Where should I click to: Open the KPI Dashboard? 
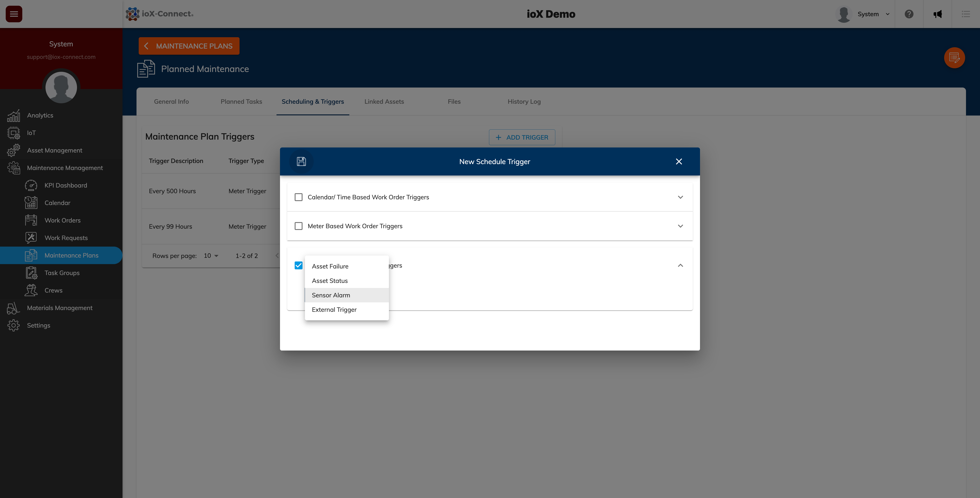[x=66, y=185]
